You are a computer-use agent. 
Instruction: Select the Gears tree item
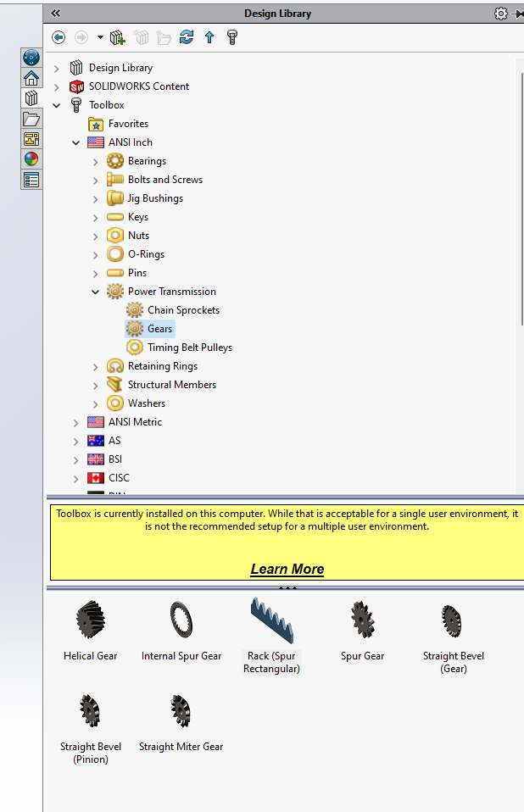159,329
